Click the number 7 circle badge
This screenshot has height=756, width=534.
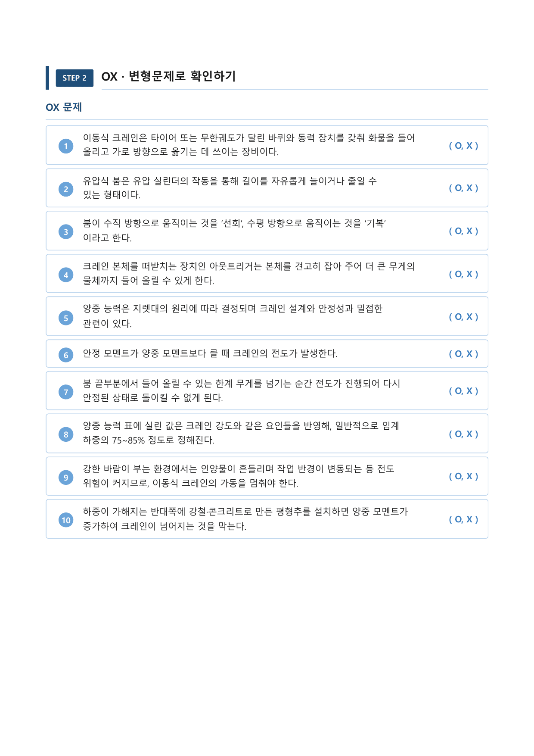66,392
